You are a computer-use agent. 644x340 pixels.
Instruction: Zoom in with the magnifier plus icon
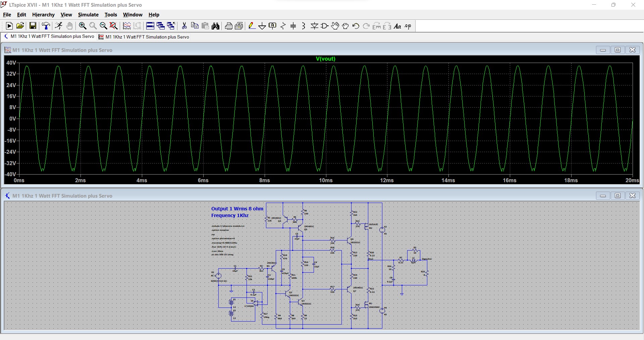83,26
